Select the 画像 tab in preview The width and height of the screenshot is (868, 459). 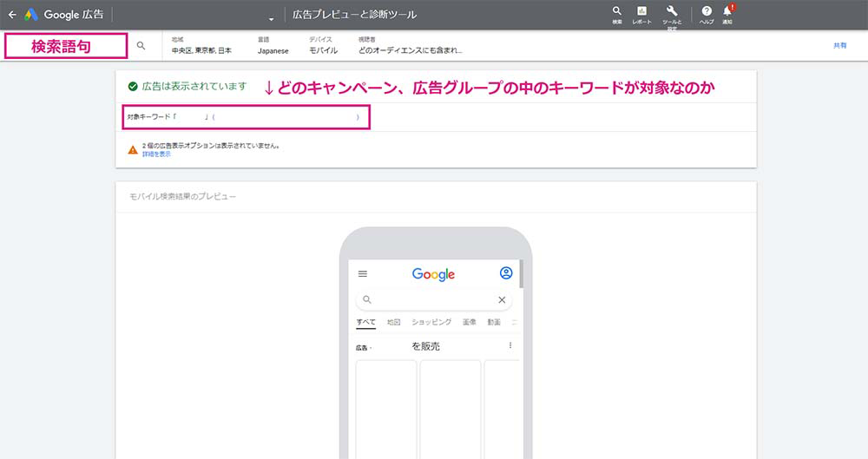(x=470, y=322)
